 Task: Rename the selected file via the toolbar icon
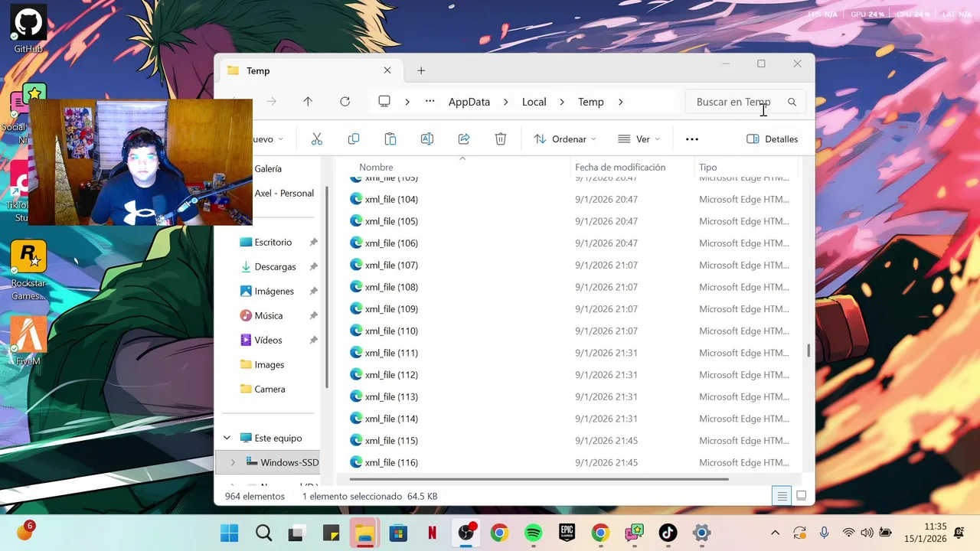427,139
